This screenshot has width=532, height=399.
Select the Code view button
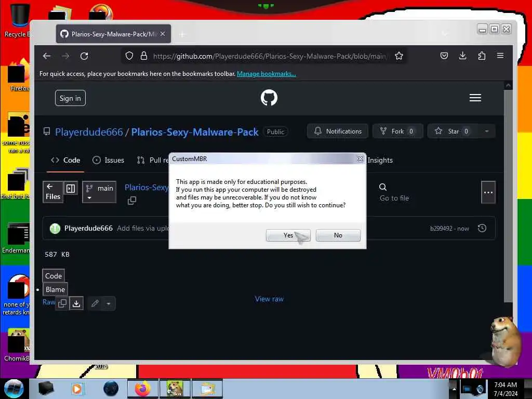[x=54, y=276]
